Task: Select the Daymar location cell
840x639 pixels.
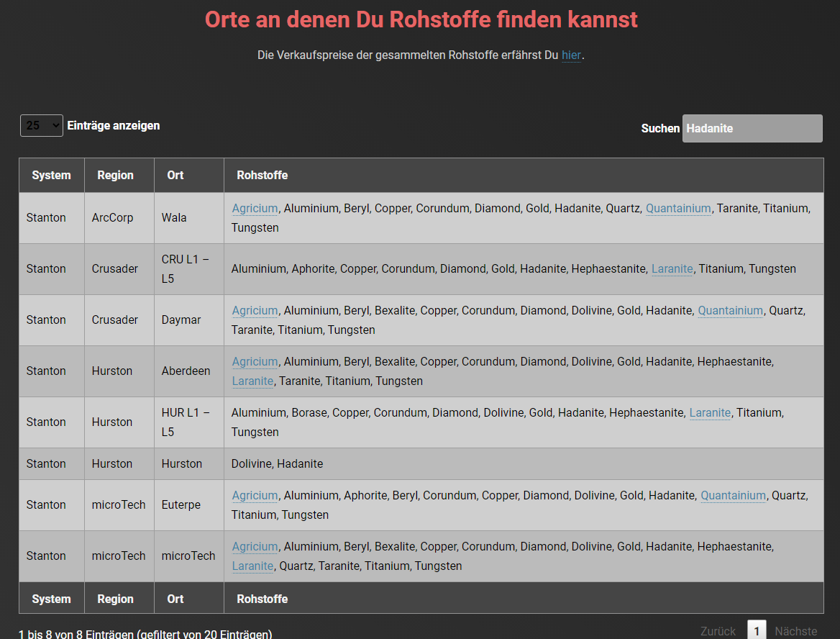Action: pos(188,320)
